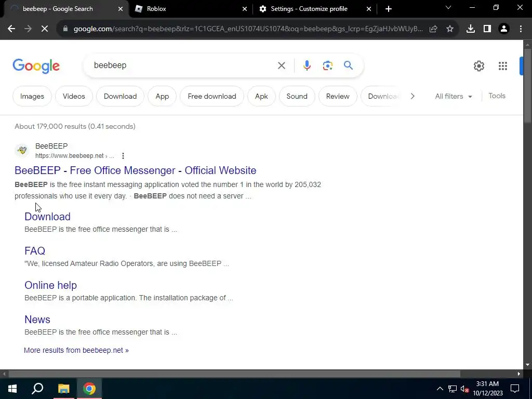
Task: Start voice search with the microphone icon
Action: pyautogui.click(x=307, y=65)
